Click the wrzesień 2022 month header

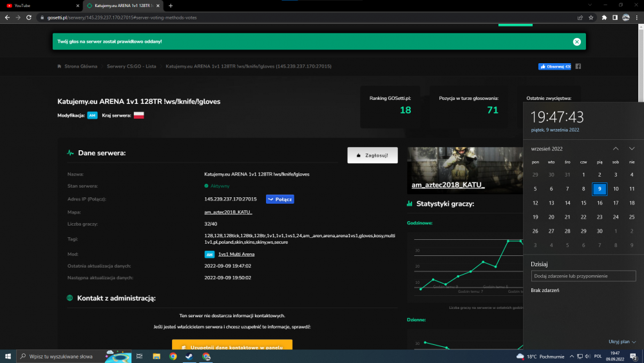pyautogui.click(x=546, y=149)
